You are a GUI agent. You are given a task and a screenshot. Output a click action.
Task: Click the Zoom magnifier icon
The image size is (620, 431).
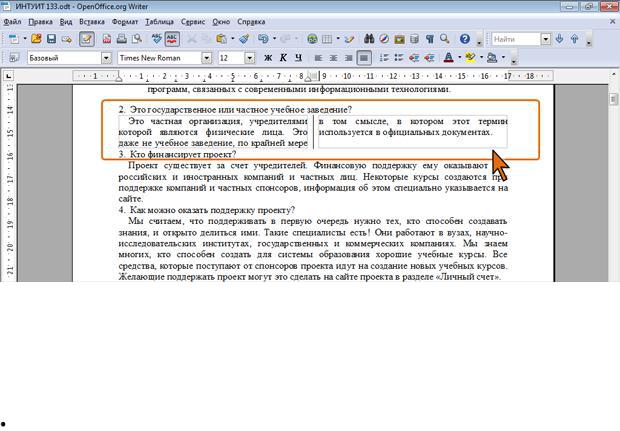(x=445, y=39)
